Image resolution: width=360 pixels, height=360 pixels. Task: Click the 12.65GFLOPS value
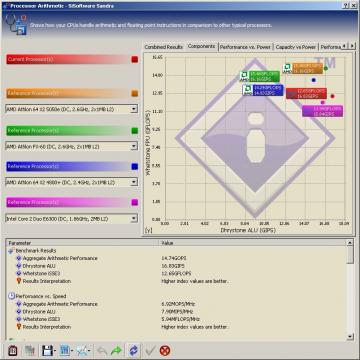(x=176, y=273)
